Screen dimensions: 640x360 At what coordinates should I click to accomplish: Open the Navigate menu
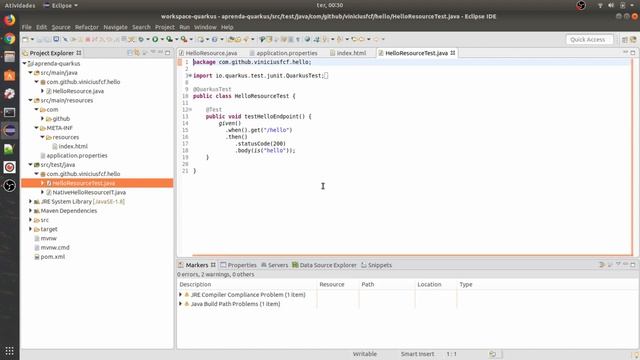coord(116,27)
